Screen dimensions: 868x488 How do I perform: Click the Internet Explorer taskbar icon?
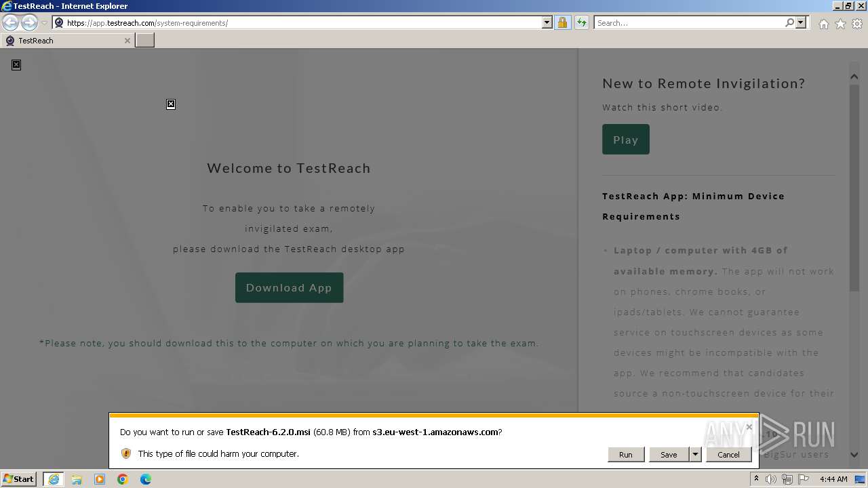[x=54, y=479]
